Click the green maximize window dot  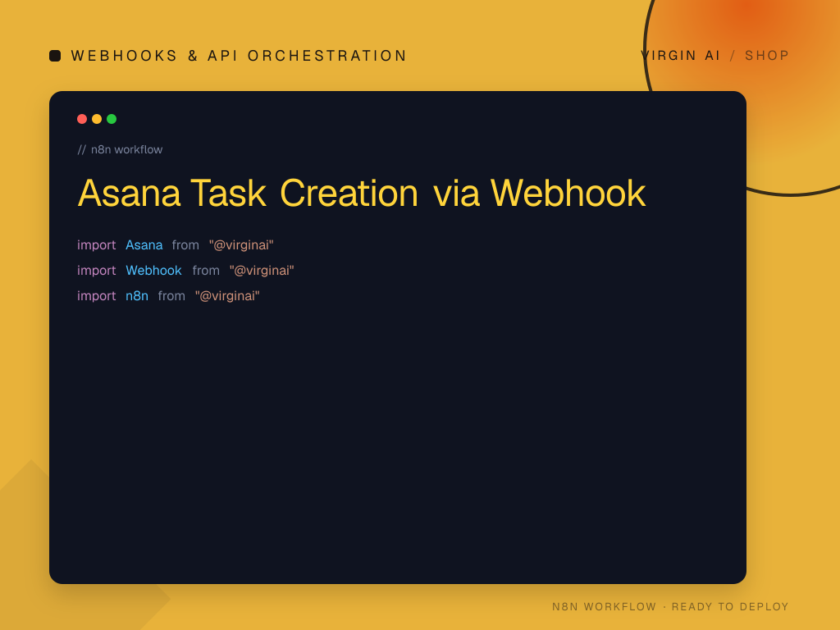[x=112, y=119]
